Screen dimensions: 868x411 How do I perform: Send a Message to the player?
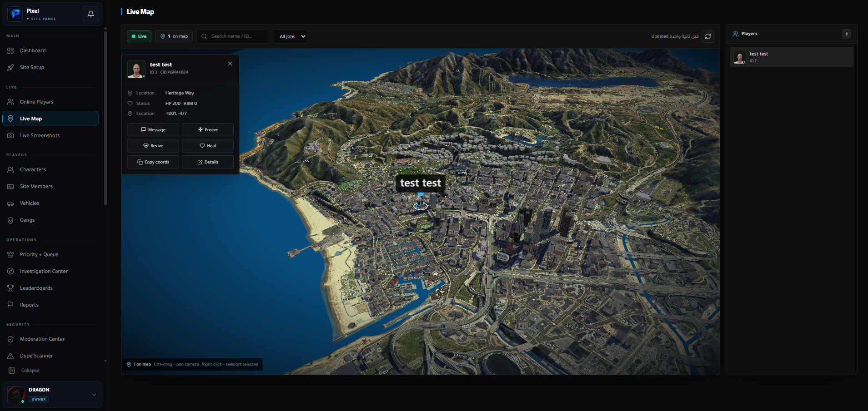(x=153, y=130)
